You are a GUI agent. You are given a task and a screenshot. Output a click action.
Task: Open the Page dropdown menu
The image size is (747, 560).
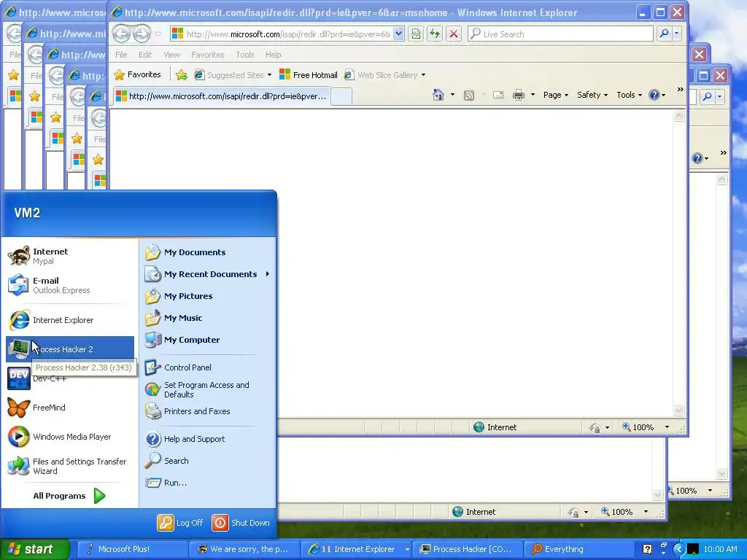point(555,95)
